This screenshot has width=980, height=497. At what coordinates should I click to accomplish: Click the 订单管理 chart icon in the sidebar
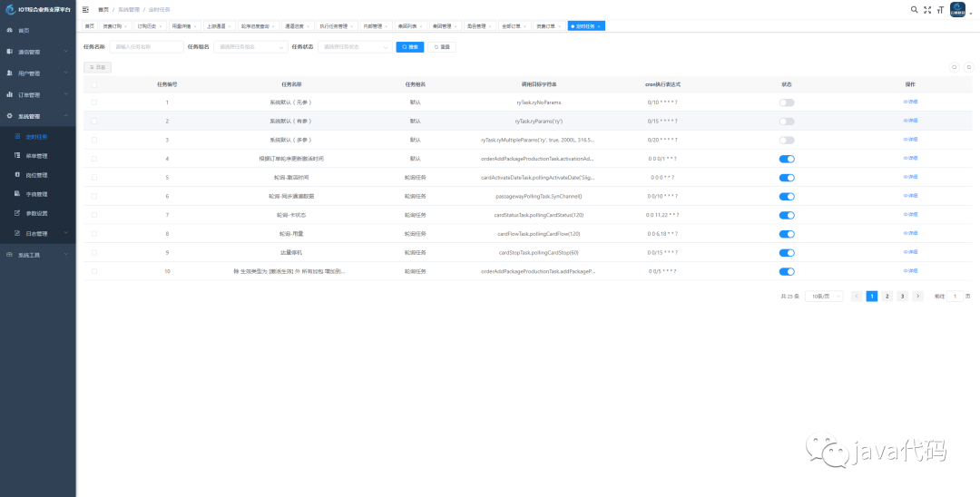[9, 95]
